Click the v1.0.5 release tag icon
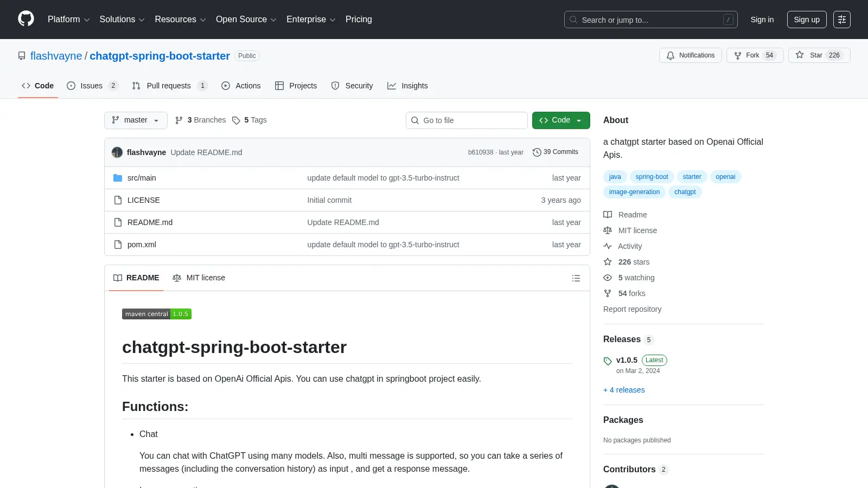 (x=608, y=361)
